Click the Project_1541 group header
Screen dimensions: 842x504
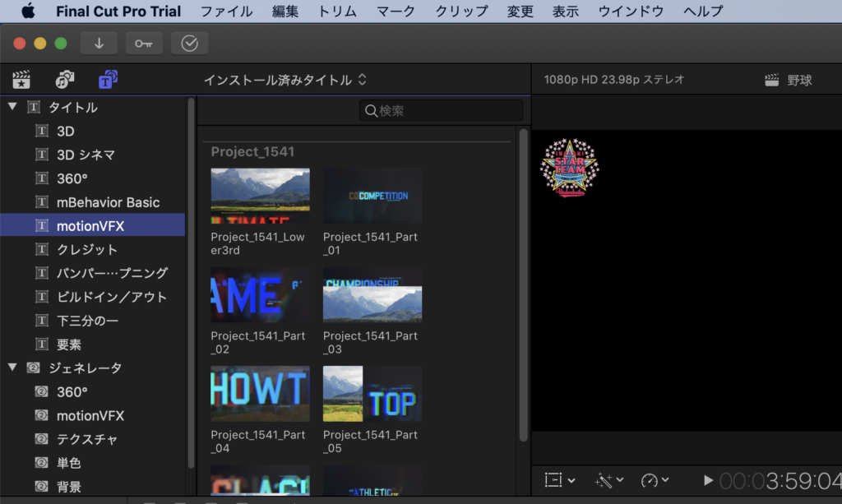pyautogui.click(x=252, y=152)
